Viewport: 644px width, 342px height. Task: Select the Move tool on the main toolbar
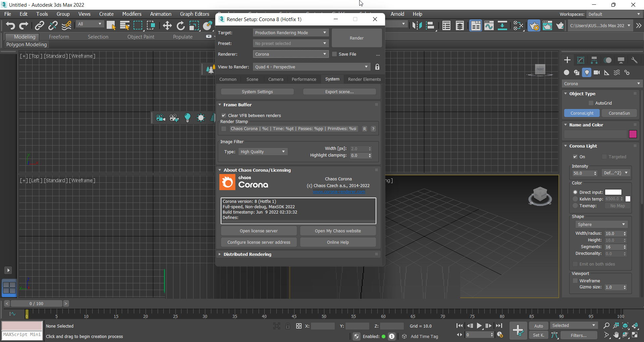point(167,25)
